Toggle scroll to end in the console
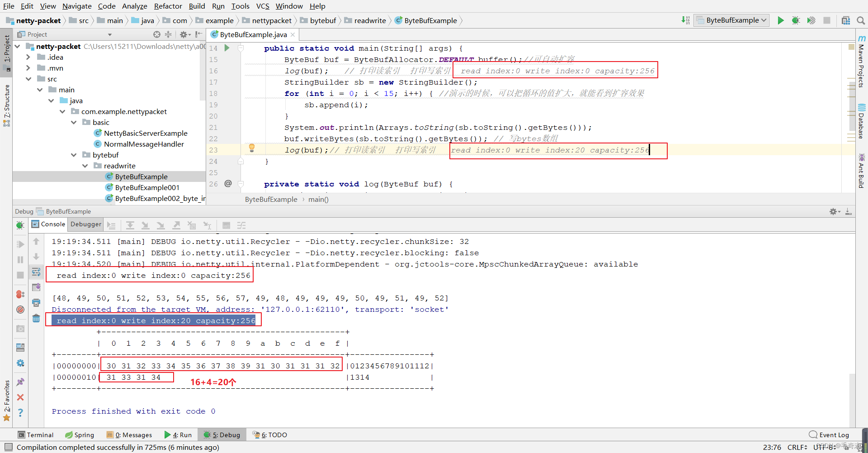 click(36, 287)
